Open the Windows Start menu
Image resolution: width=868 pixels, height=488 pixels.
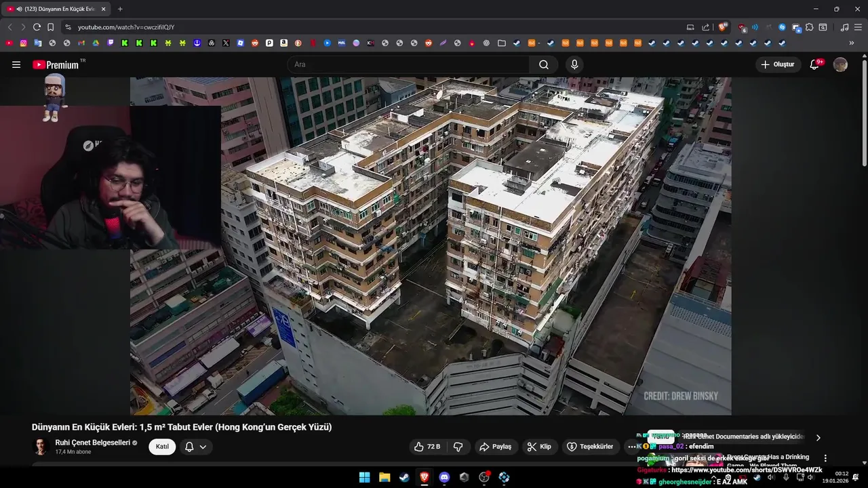(x=364, y=477)
